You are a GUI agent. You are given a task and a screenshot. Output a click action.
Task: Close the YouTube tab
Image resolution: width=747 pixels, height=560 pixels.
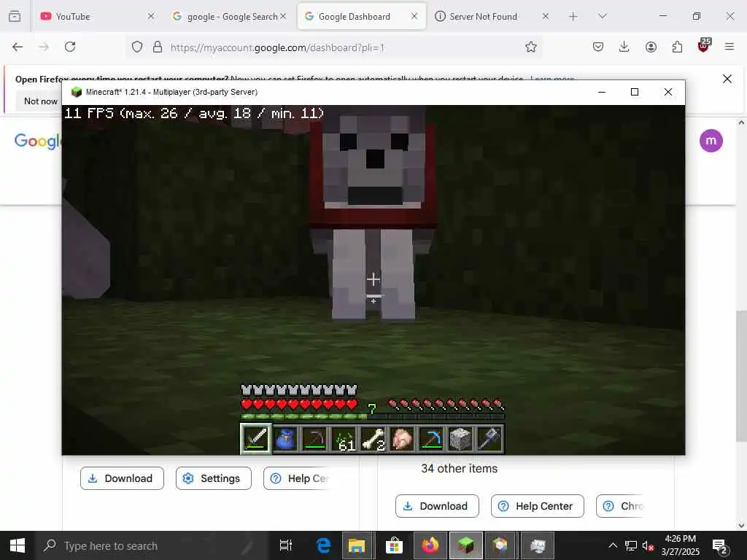click(150, 16)
